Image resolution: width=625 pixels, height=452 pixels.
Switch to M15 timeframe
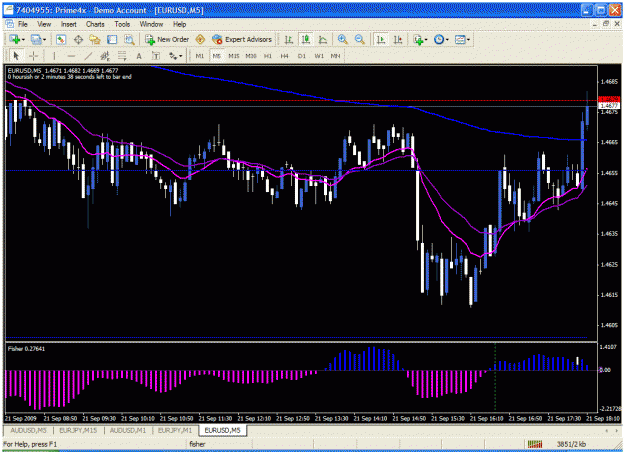point(234,56)
